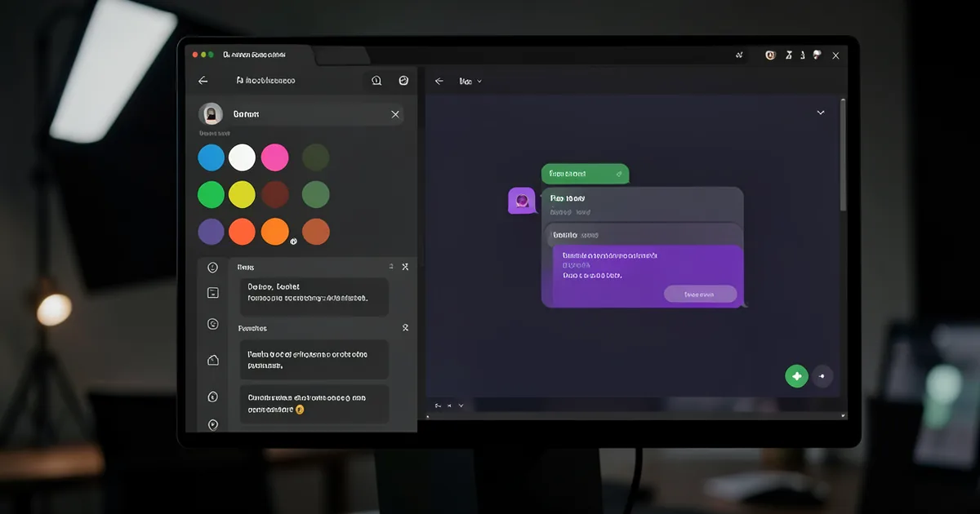
Task: Pick the yellow color swatch
Action: pyautogui.click(x=242, y=195)
